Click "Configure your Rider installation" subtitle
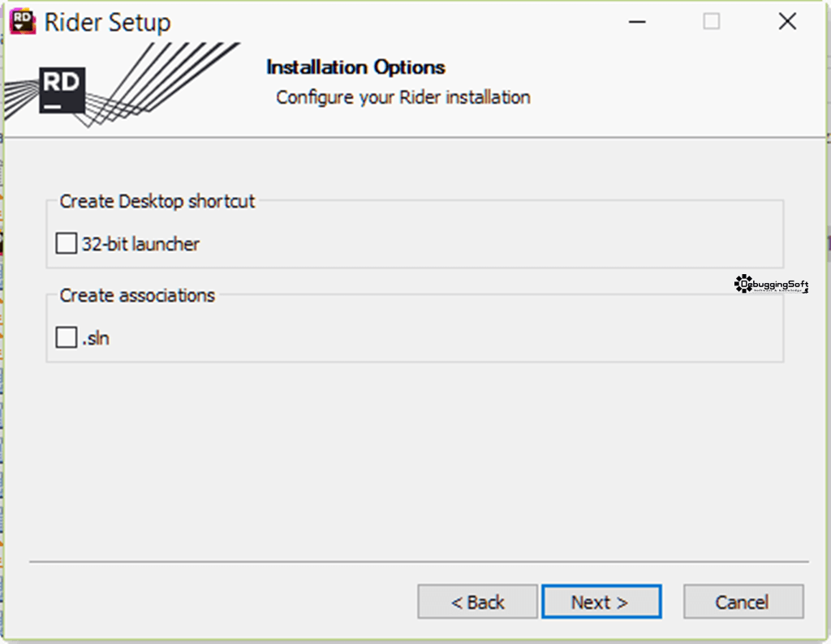 pyautogui.click(x=403, y=98)
